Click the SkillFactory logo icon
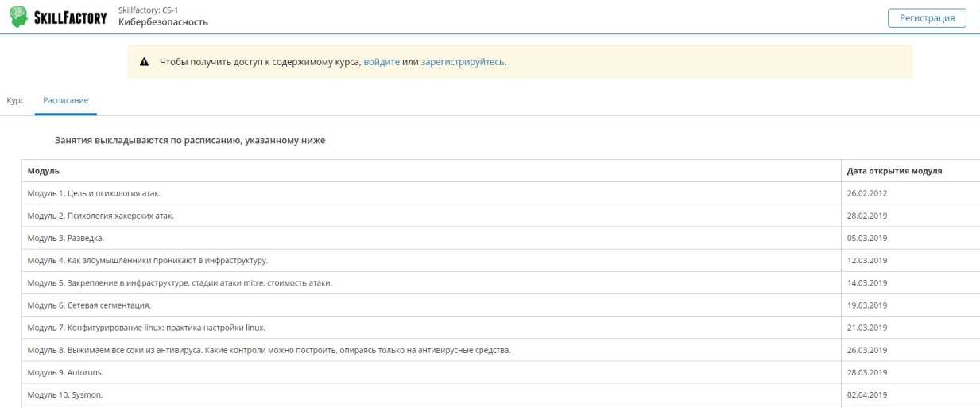980x408 pixels. 17,17
